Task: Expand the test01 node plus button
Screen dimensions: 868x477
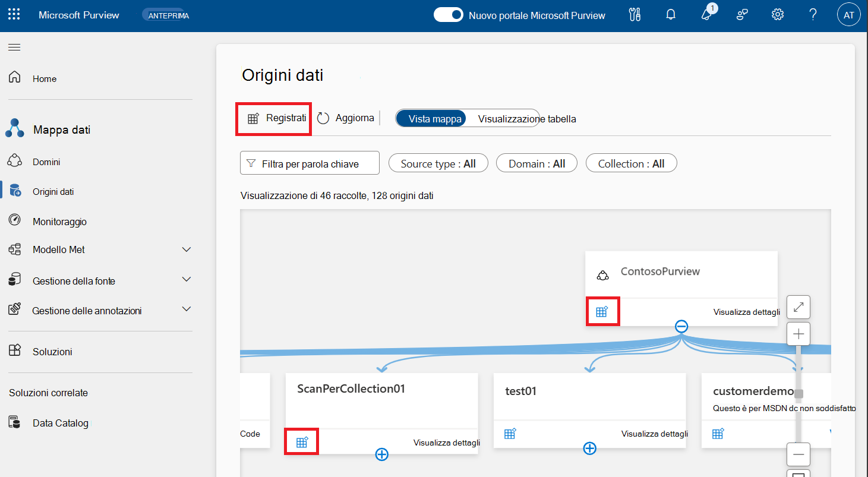Action: (590, 448)
